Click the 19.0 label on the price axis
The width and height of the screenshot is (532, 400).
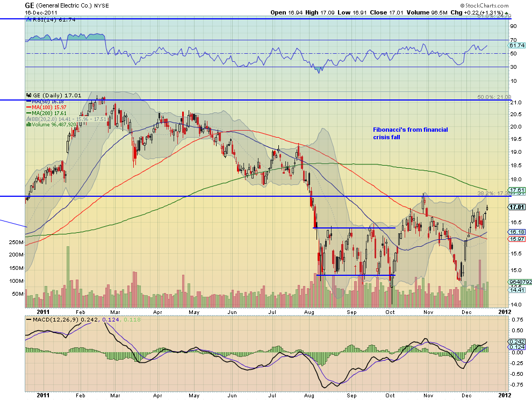click(516, 152)
